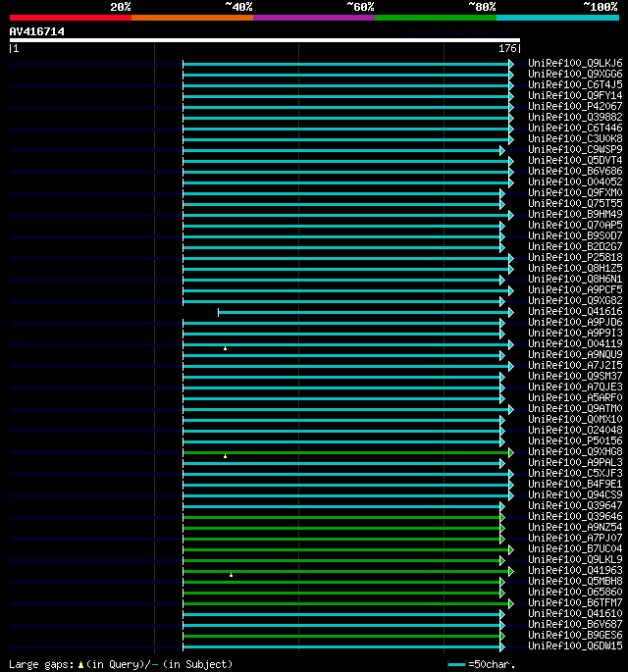The height and width of the screenshot is (672, 628).
Task: Click the UniRef100_Q5DVT4 label
Action: pos(575,160)
